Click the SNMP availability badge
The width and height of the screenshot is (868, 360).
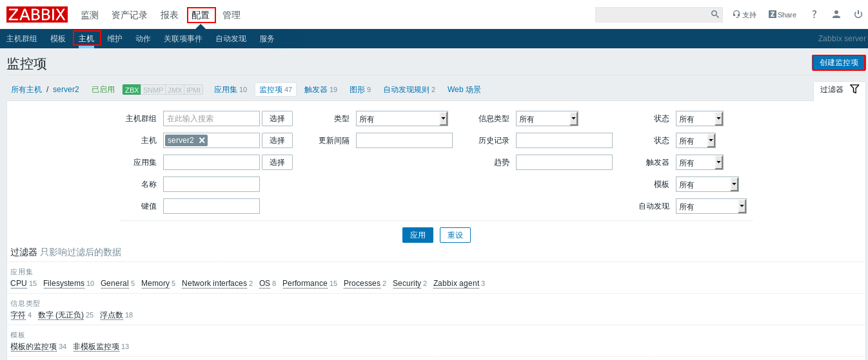click(x=153, y=90)
